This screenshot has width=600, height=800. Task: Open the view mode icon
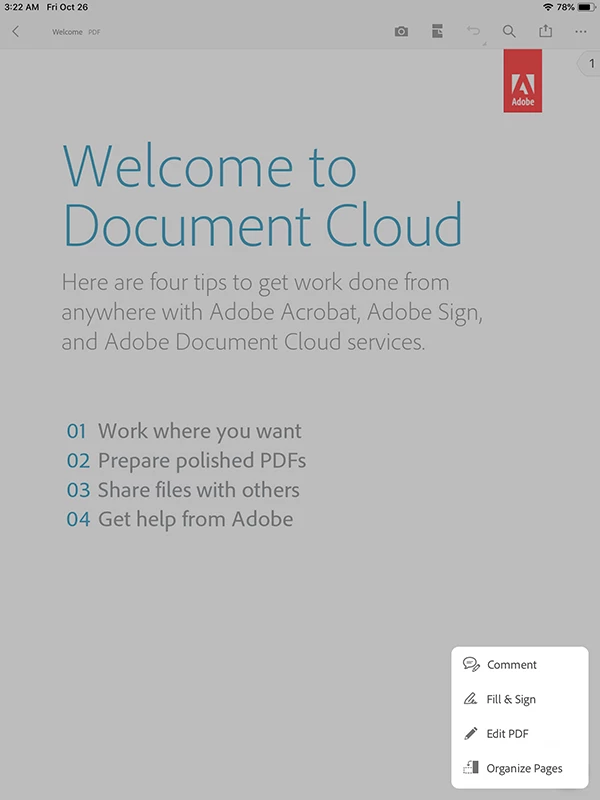click(437, 31)
